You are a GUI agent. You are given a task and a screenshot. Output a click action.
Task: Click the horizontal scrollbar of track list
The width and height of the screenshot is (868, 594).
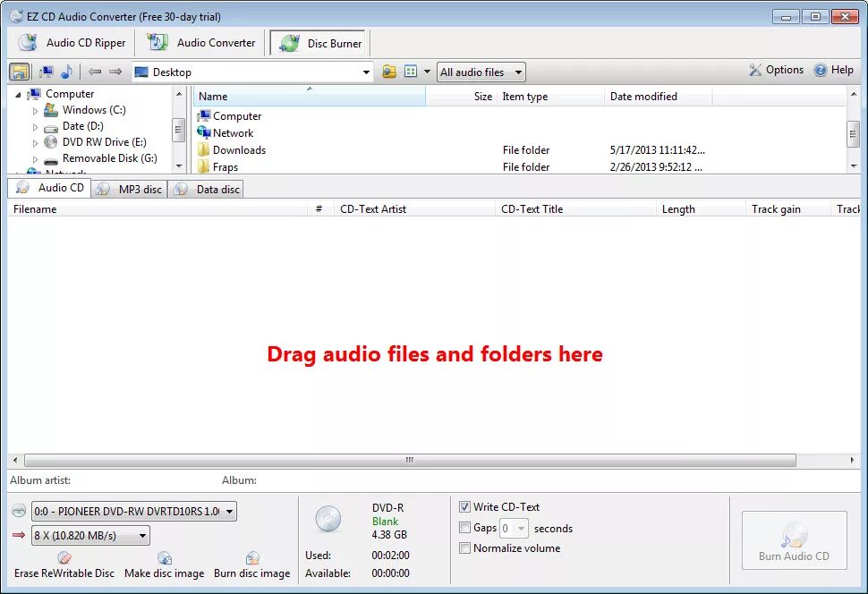tap(410, 460)
